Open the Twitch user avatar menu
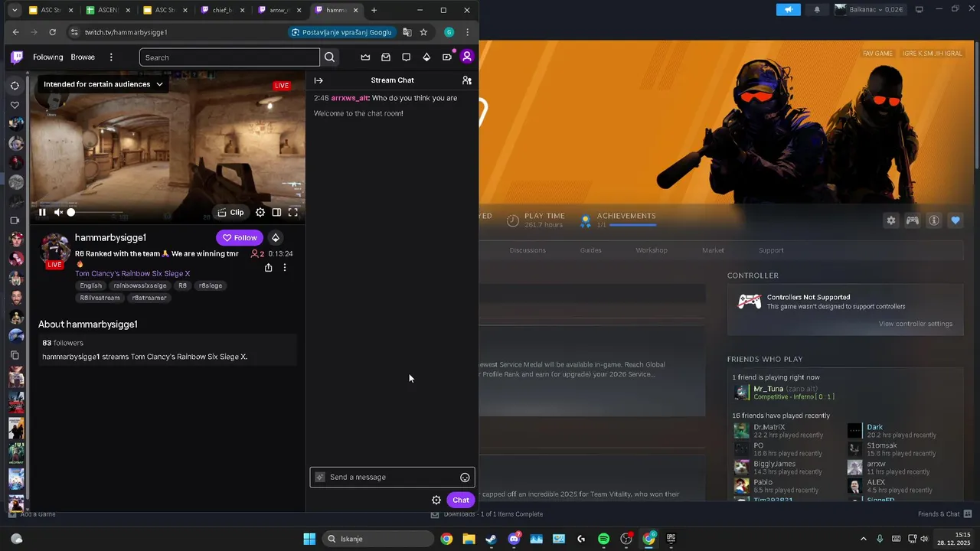 click(467, 57)
